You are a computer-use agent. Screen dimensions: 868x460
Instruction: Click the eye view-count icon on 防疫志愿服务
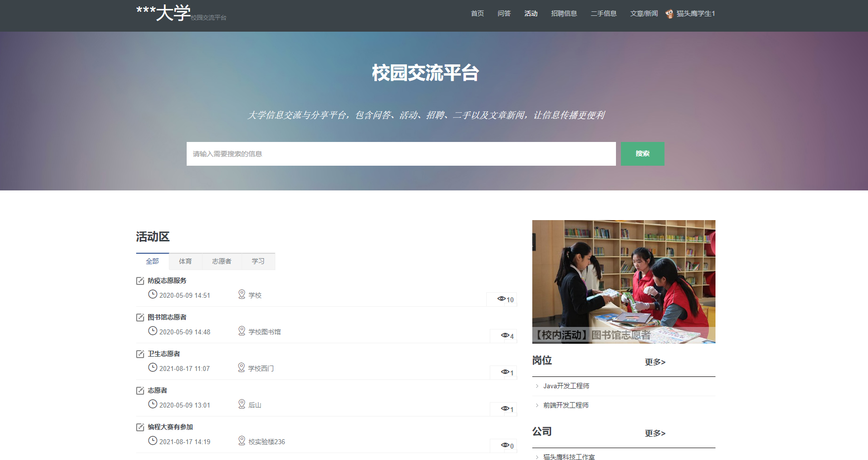tap(501, 299)
